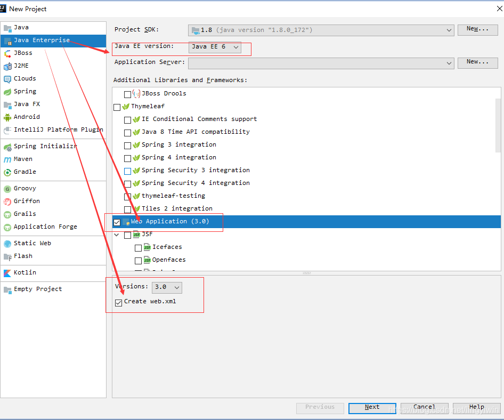Click New button beside Project SDK
The height and width of the screenshot is (420, 504).
click(x=477, y=30)
